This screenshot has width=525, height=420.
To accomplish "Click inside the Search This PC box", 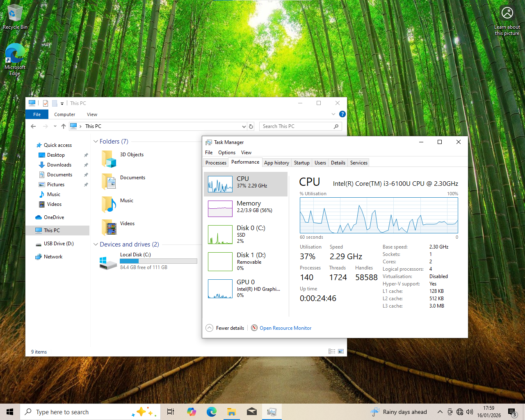I will pyautogui.click(x=295, y=126).
